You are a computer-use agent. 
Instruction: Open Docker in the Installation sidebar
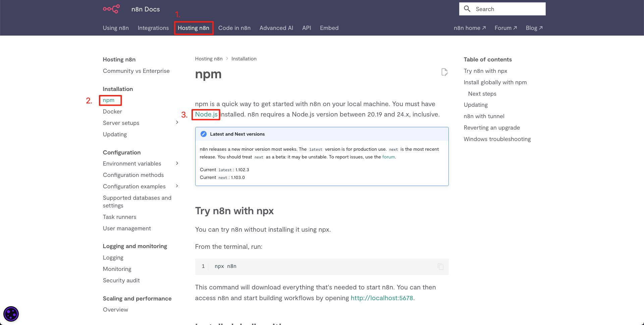[112, 111]
